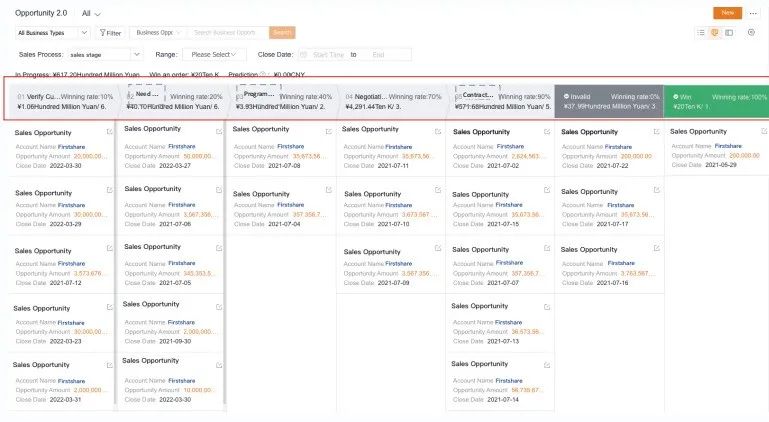Select the kanban board view icon
Screen dimensions: 769x422
715,32
